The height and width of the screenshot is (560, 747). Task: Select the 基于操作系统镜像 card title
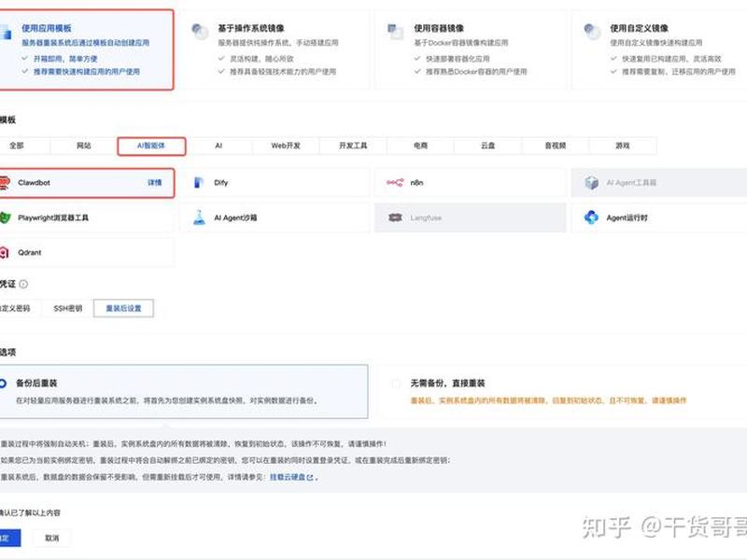(251, 29)
